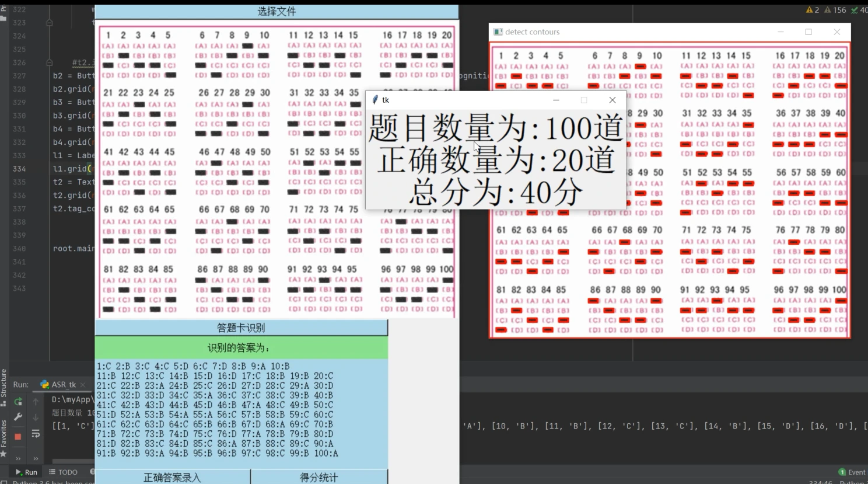Open the Event notification indicator
Screen dimensions: 868x484
click(x=853, y=472)
